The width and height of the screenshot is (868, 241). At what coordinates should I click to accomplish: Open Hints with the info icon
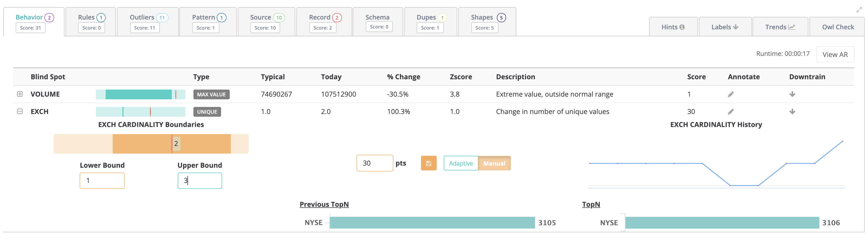[x=673, y=27]
